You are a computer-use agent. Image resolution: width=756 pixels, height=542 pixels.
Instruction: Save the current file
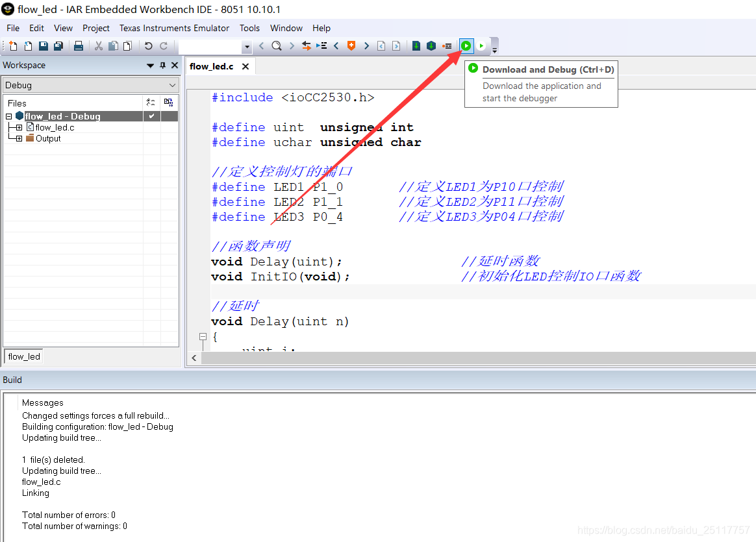click(44, 46)
